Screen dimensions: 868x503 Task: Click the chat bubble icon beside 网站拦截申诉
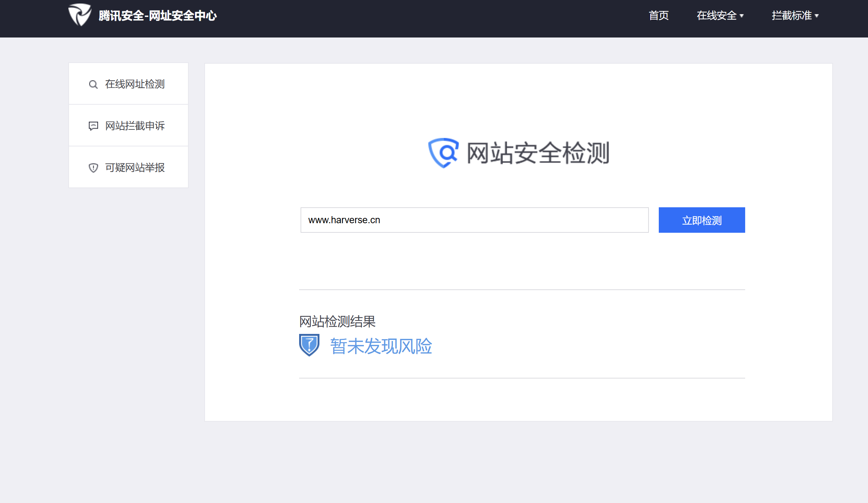pos(93,126)
